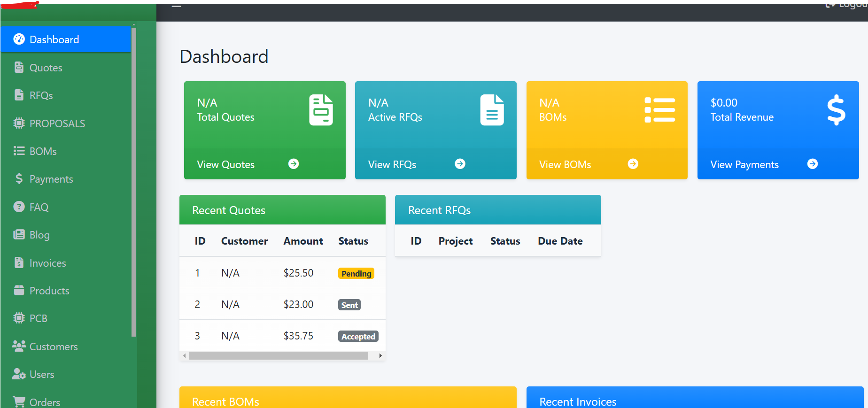Click the Recent Quotes horizontal scrollbar
Image resolution: width=868 pixels, height=408 pixels.
click(x=279, y=356)
